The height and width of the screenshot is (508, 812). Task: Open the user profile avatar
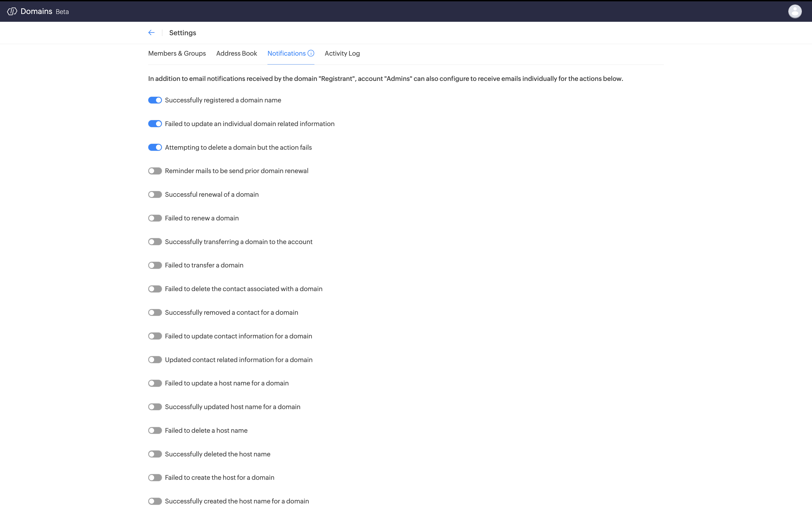click(x=795, y=11)
